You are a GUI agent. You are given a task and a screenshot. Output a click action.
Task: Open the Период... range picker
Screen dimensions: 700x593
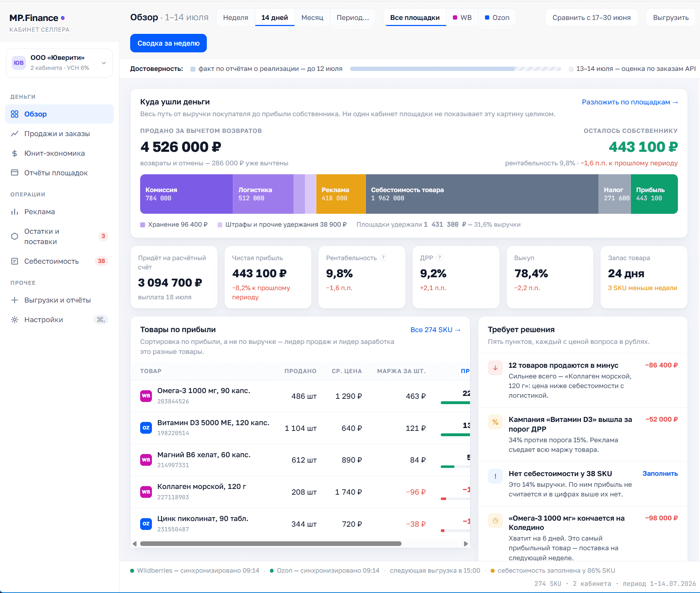[x=353, y=17]
